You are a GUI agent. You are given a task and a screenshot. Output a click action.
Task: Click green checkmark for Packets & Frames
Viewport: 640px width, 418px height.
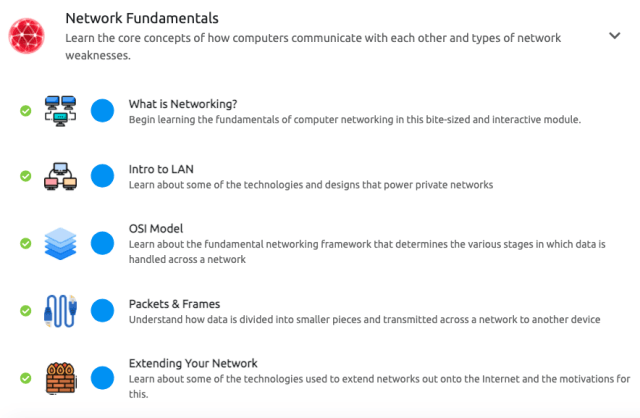click(x=26, y=311)
